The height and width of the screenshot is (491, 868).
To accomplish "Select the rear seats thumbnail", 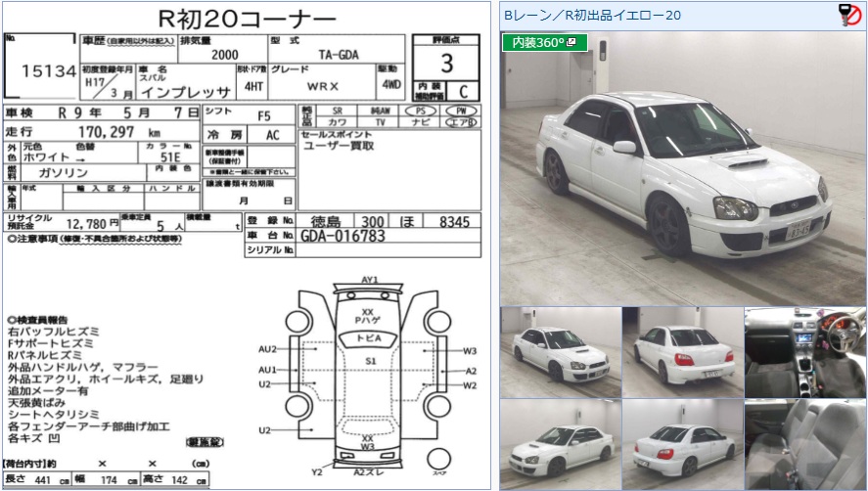I will click(x=804, y=443).
